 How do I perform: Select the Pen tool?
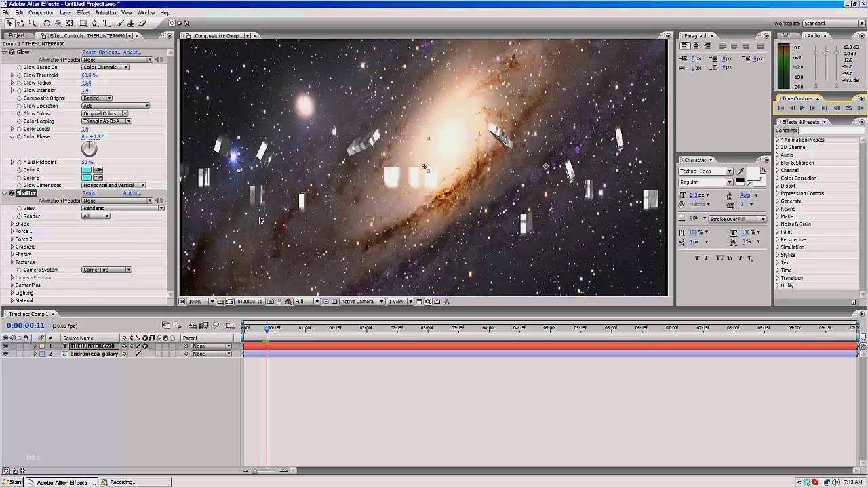tap(95, 23)
